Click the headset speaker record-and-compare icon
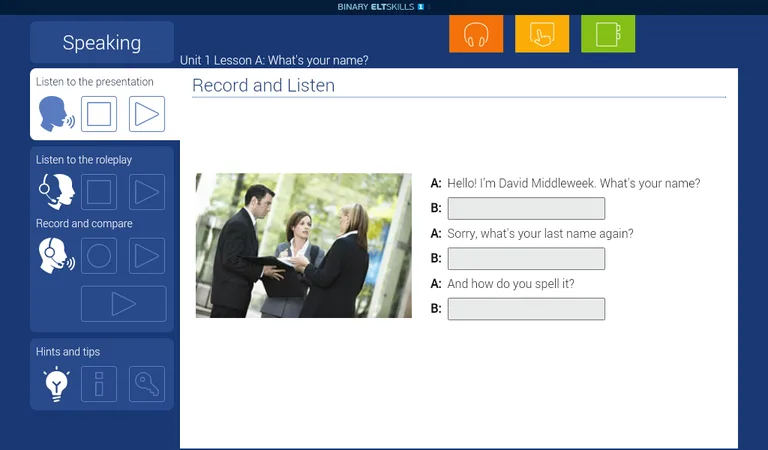 click(x=56, y=256)
